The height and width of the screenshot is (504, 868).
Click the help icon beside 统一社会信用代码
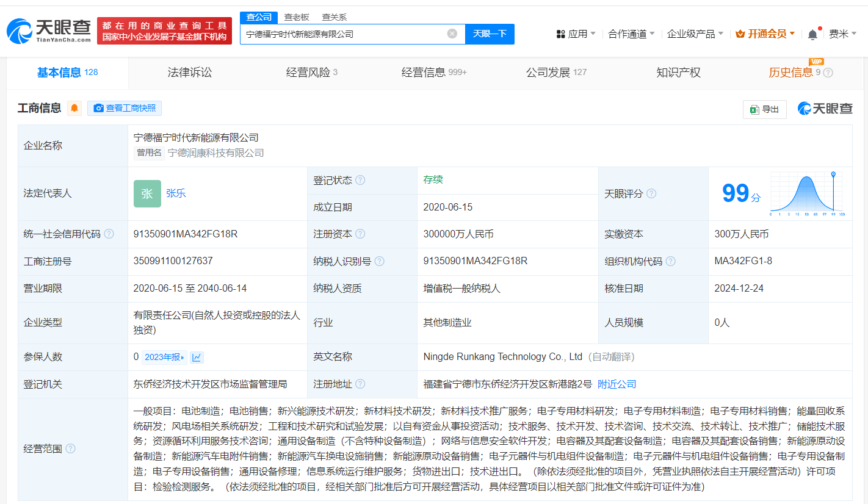109,234
